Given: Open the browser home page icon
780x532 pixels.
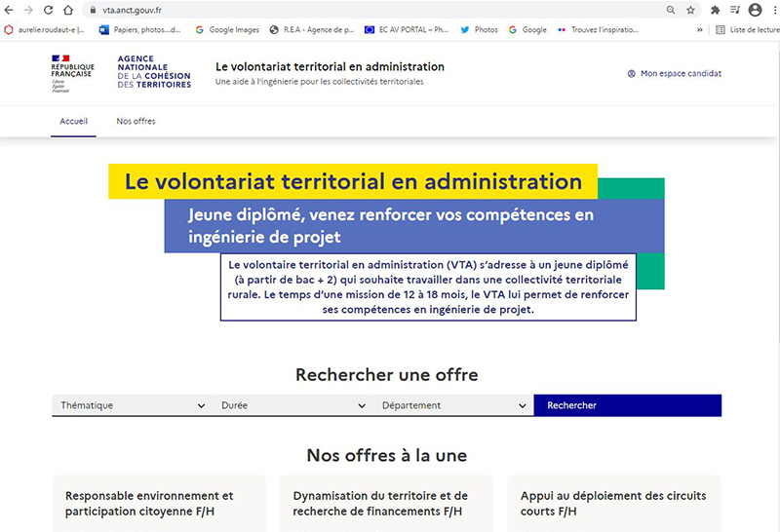Looking at the screenshot, I should [x=68, y=10].
